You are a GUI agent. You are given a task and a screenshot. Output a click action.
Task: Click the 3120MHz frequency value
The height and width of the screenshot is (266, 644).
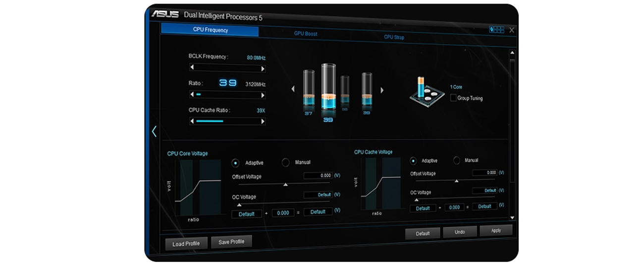pyautogui.click(x=256, y=84)
